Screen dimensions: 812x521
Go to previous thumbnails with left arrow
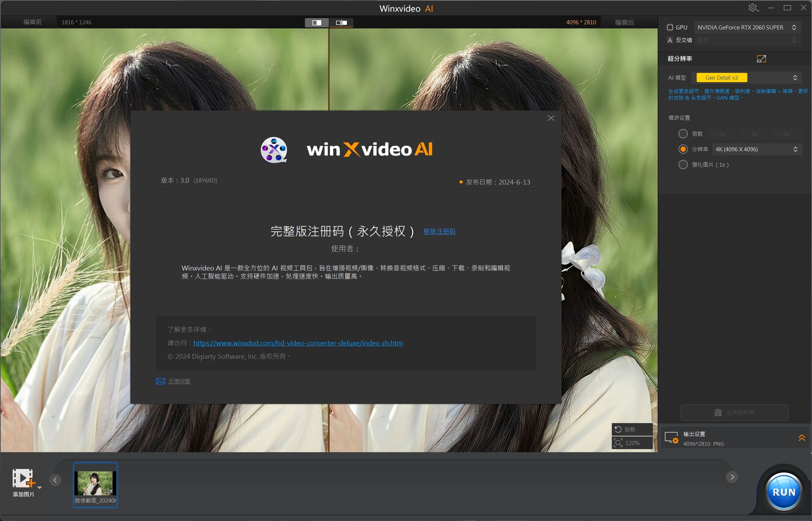(x=55, y=480)
